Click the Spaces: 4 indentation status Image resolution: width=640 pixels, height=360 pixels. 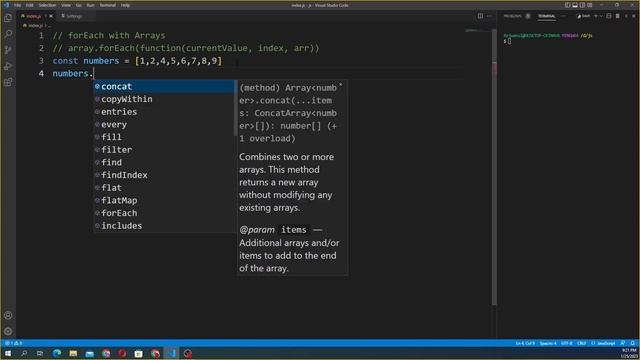548,343
